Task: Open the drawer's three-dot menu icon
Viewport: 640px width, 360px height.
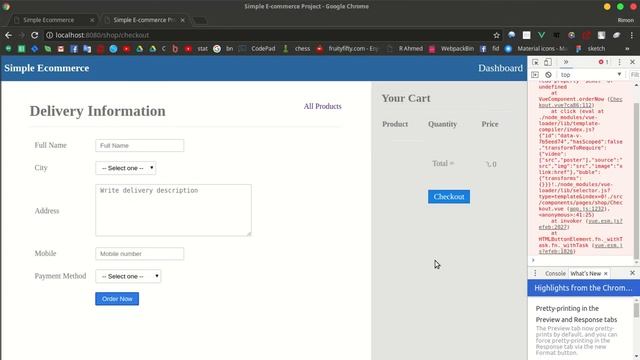Action: [x=535, y=273]
